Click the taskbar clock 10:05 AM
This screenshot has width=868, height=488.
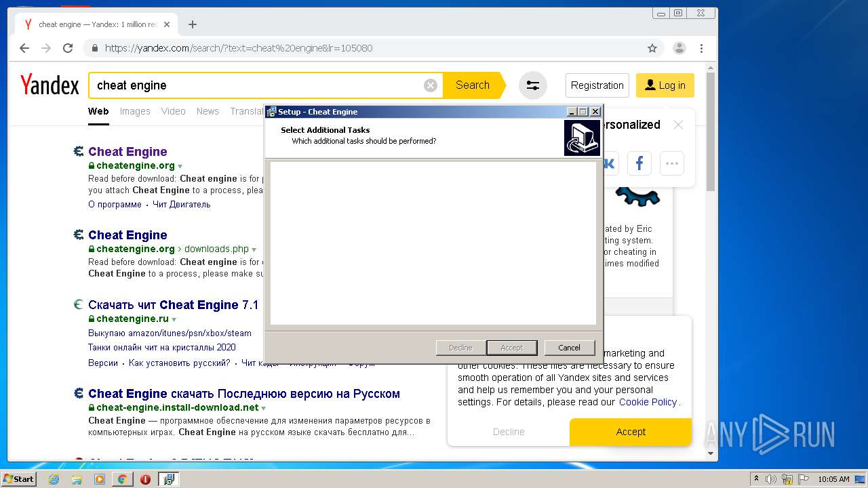click(833, 479)
